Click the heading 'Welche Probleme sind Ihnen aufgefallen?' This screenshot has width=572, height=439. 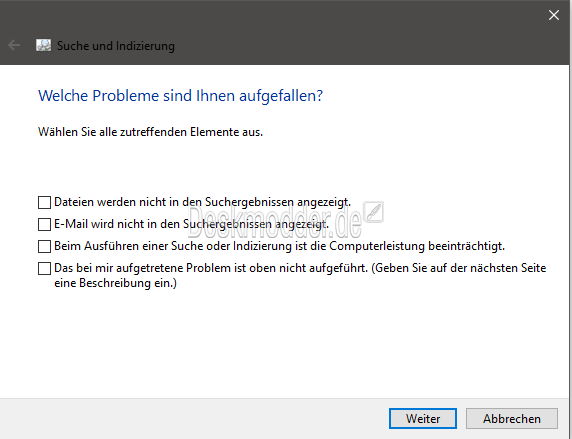coord(181,96)
